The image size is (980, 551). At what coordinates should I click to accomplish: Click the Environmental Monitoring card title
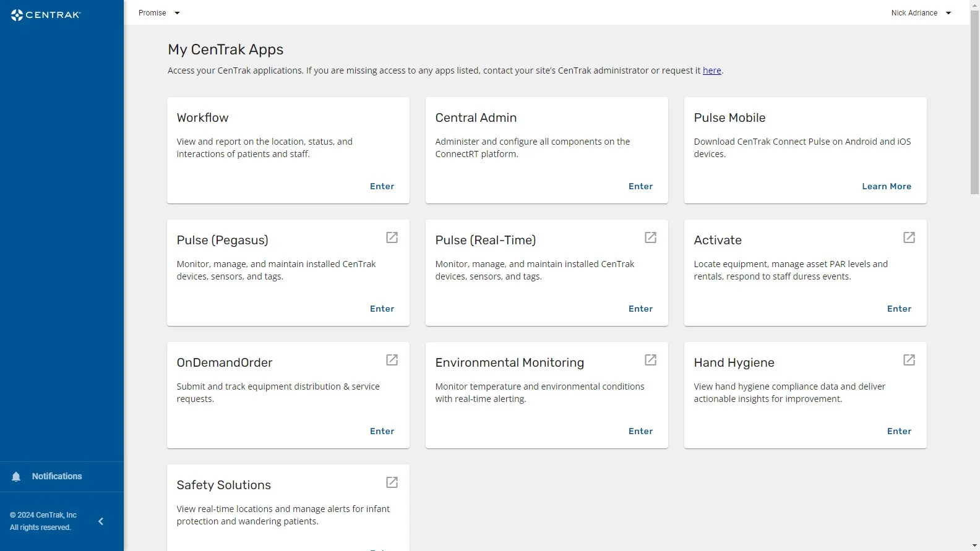(x=509, y=362)
